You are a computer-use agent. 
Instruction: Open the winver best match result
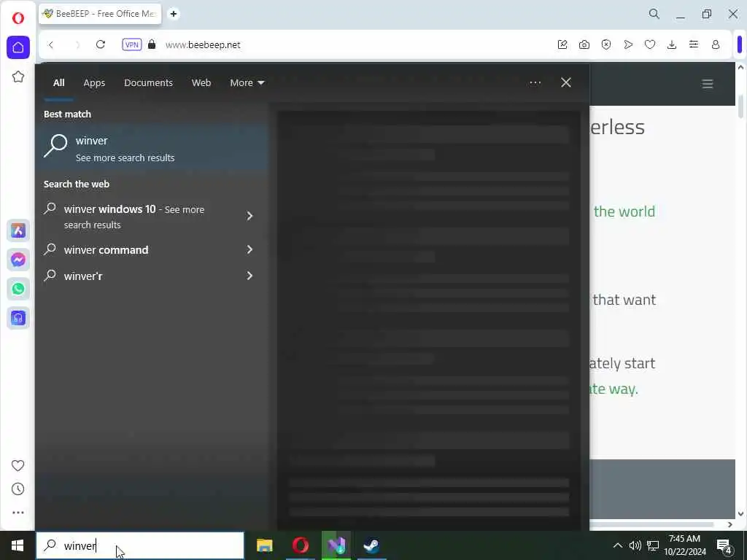click(x=152, y=148)
